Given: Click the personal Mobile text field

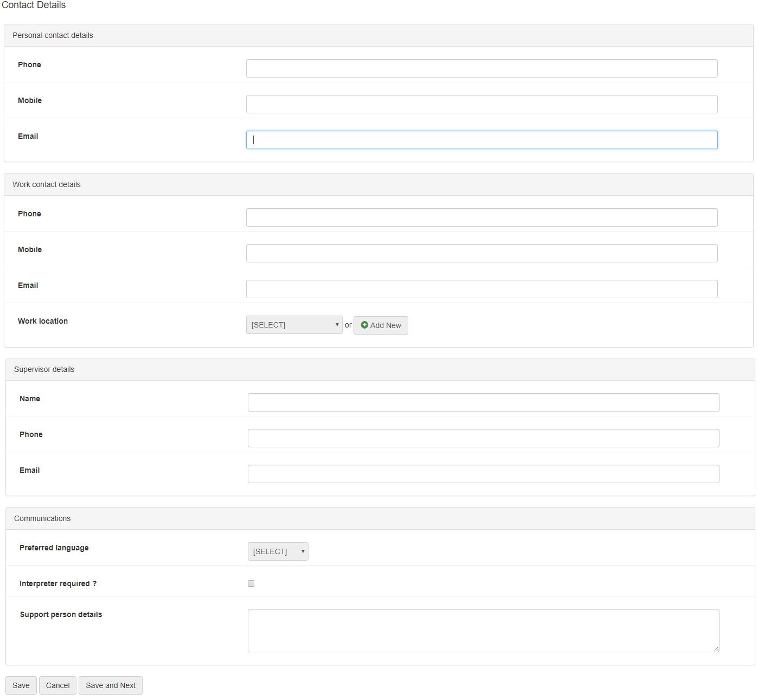Looking at the screenshot, I should [481, 104].
